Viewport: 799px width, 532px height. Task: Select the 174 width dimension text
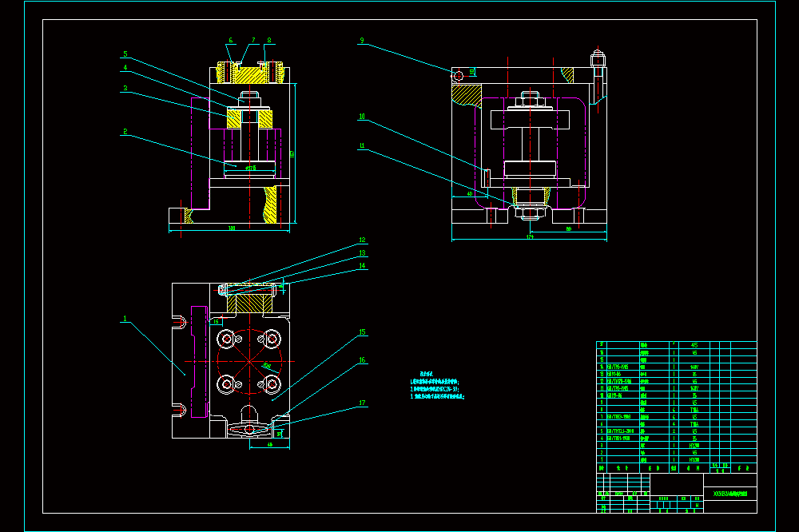[530, 237]
